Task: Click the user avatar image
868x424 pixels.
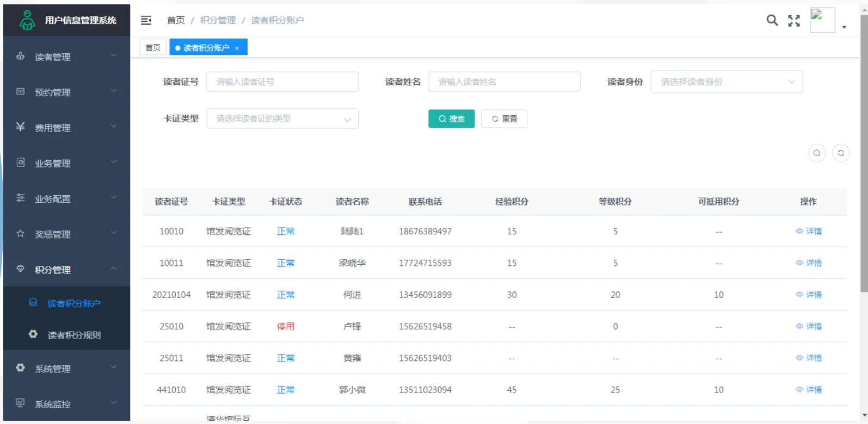Action: point(822,20)
